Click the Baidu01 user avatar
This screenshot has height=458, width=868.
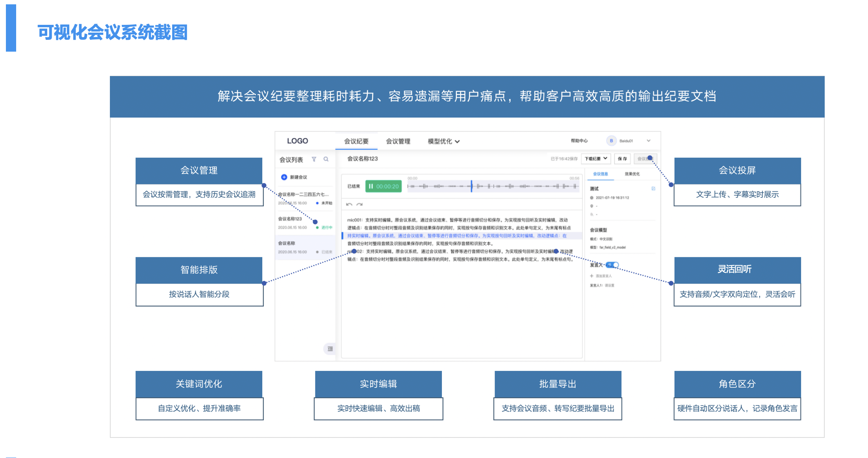click(x=611, y=141)
